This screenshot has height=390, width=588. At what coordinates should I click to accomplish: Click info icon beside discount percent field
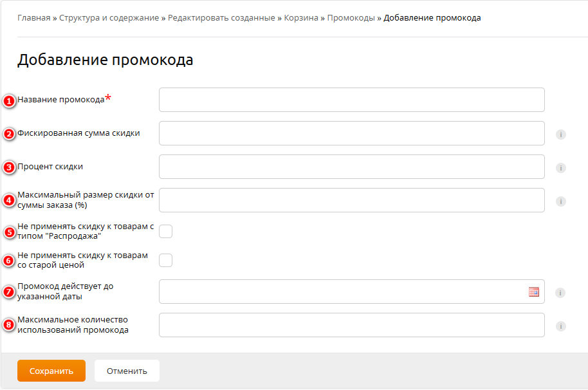click(561, 168)
